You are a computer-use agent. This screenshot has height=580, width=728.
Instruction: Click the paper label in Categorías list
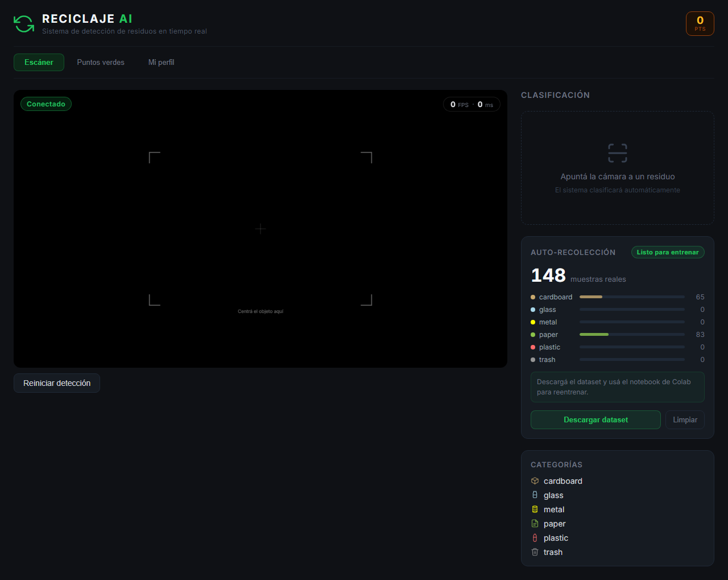(555, 524)
